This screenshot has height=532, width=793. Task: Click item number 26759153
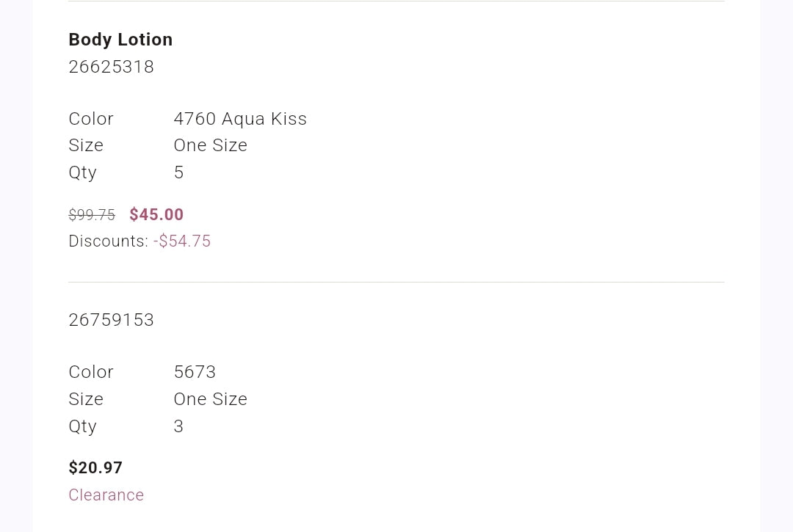(x=111, y=320)
